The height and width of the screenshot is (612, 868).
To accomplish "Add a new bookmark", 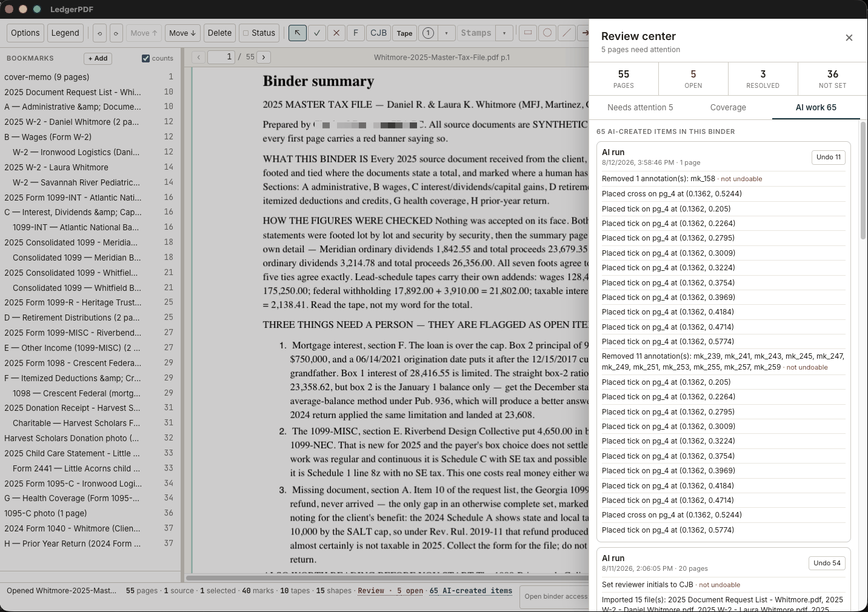I will coord(98,59).
